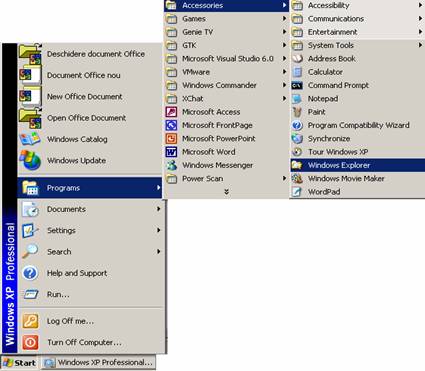The width and height of the screenshot is (425, 371).
Task: Expand the Power Scan submenu arrow
Action: coord(284,179)
